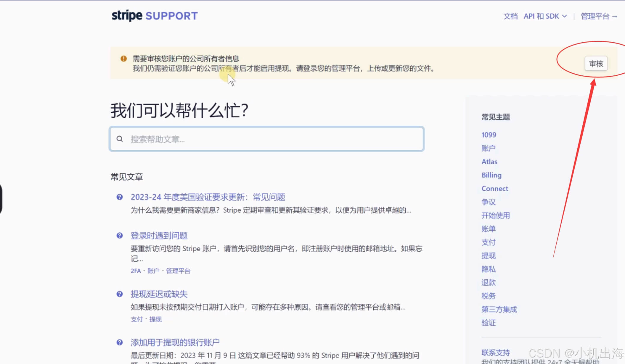Click question icon beside 登录时遇到问题
The image size is (625, 364).
click(120, 236)
